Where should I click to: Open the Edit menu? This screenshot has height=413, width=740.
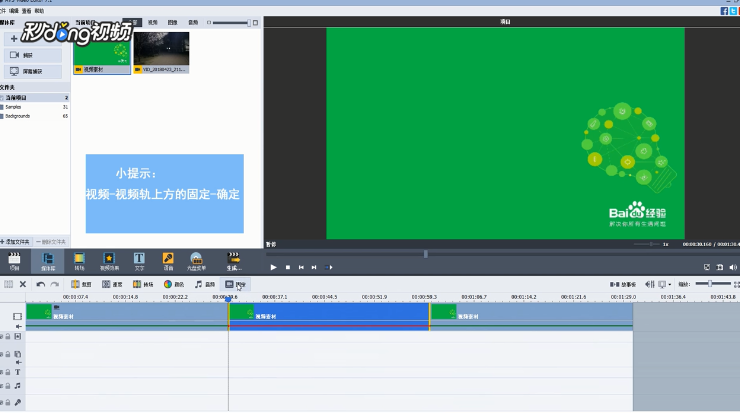pos(14,11)
